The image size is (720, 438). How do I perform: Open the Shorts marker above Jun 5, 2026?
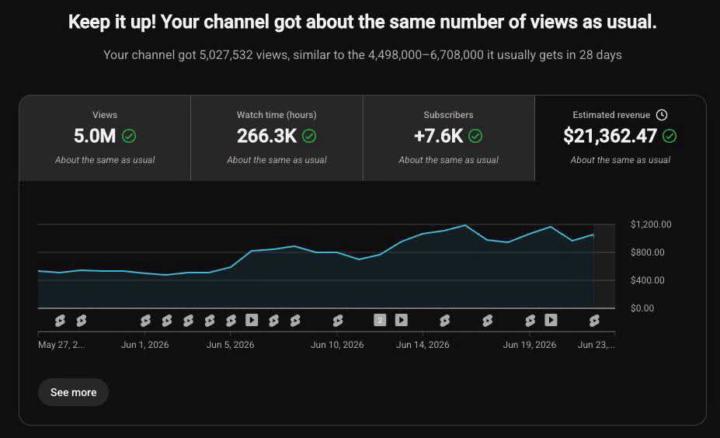[x=231, y=320]
